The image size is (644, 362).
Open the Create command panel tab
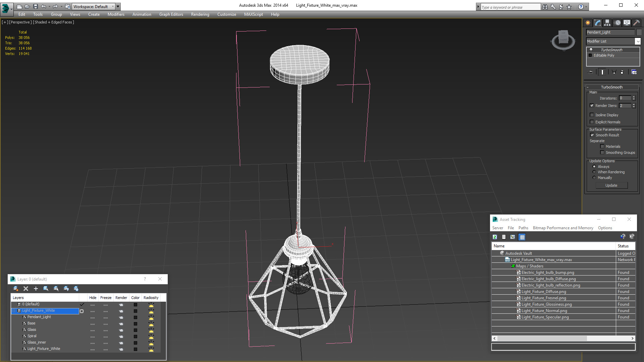[588, 23]
